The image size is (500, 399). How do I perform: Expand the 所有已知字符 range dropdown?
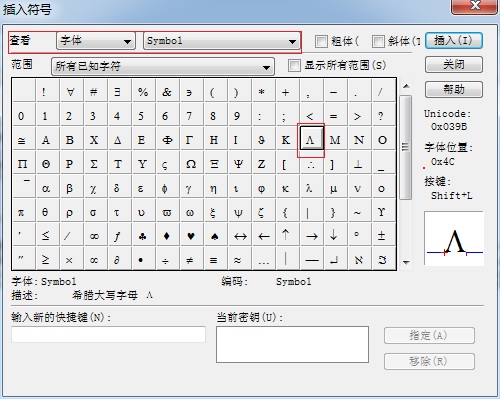(x=163, y=66)
